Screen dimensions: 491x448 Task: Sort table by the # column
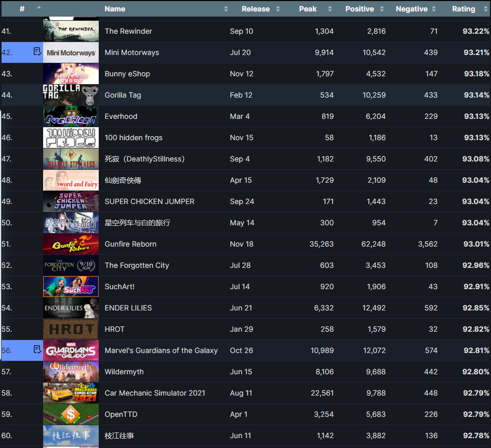click(x=22, y=9)
